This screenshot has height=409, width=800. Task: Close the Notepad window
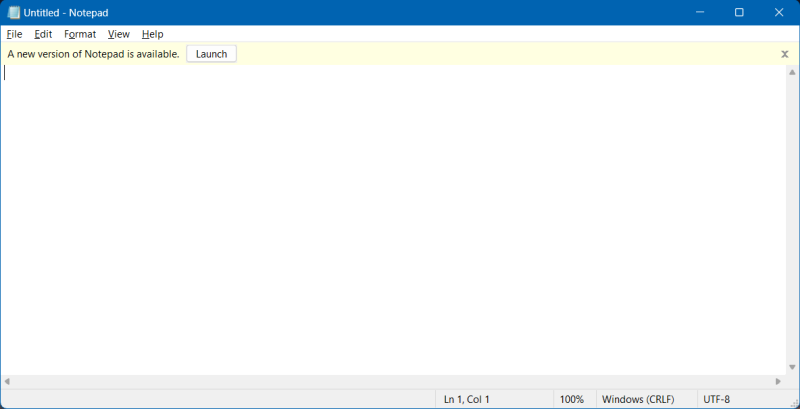[x=779, y=13]
